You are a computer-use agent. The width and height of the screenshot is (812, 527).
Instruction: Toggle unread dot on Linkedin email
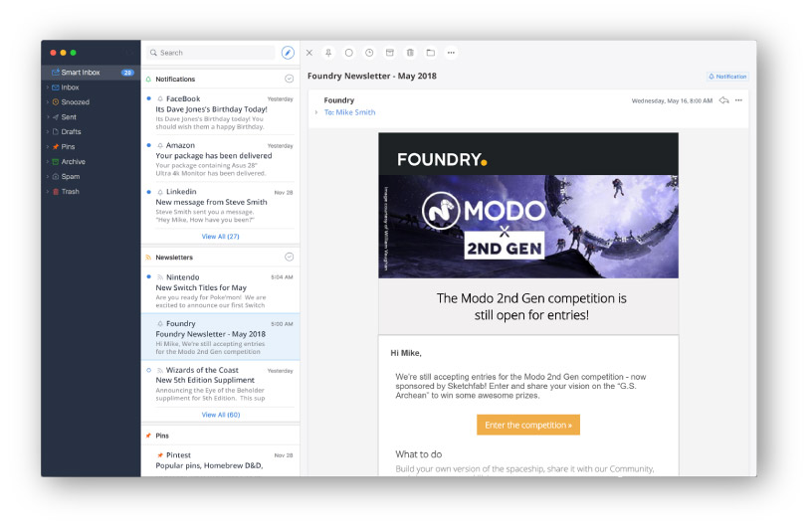pos(148,192)
